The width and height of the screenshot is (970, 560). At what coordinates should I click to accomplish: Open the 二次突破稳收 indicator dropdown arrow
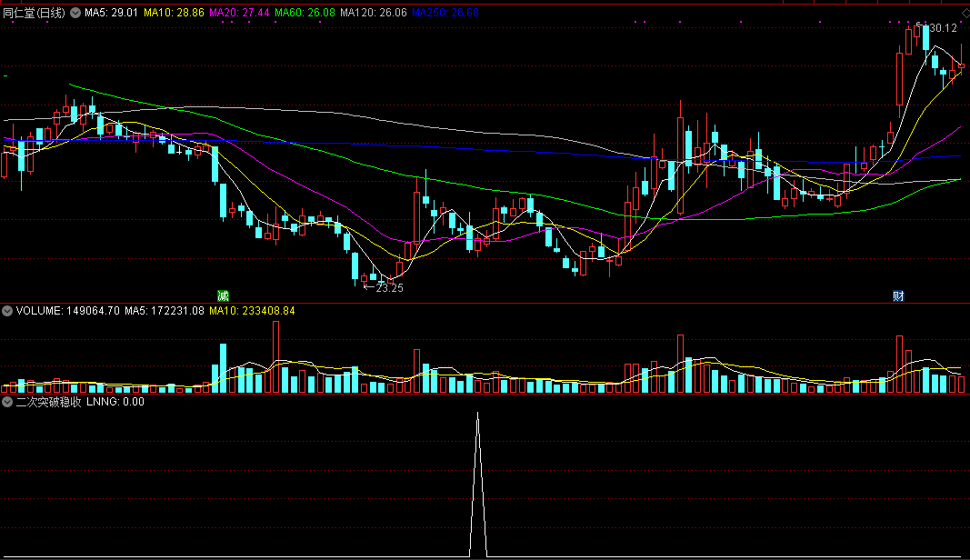tap(6, 402)
